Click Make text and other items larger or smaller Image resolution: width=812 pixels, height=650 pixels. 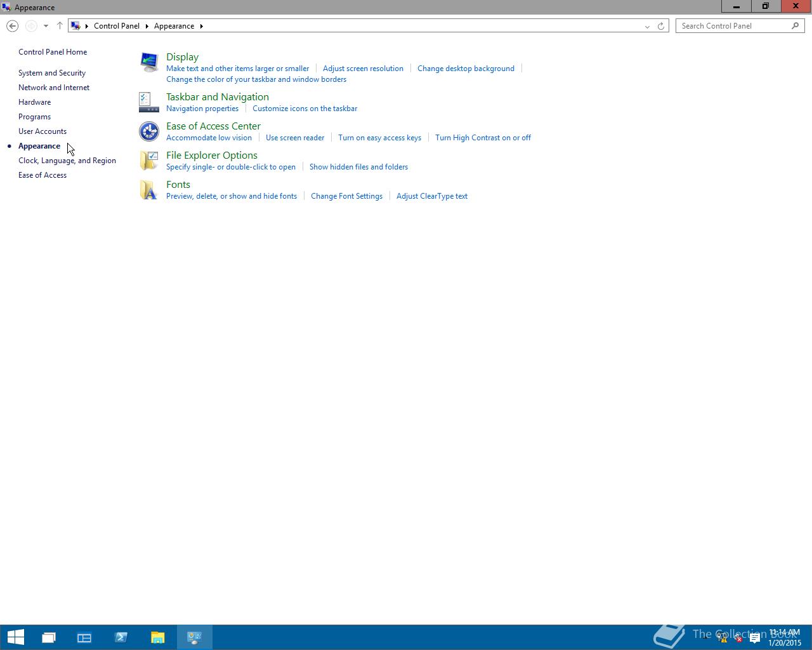pos(238,69)
